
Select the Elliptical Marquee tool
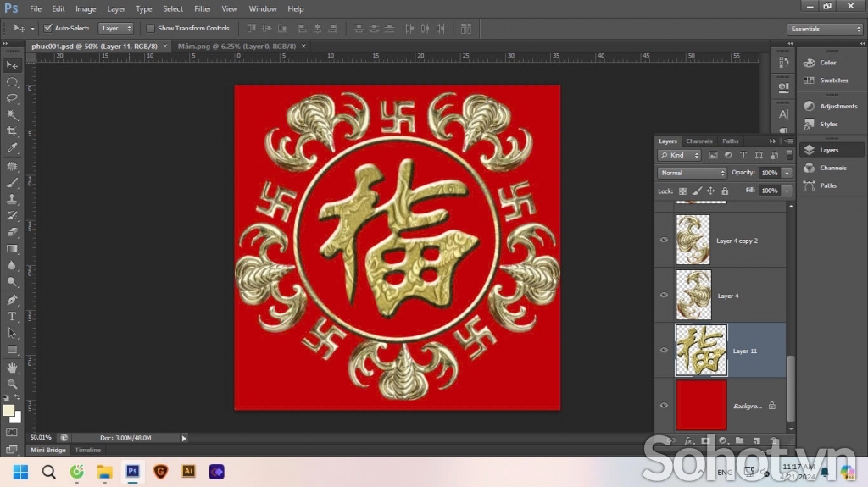coord(12,82)
